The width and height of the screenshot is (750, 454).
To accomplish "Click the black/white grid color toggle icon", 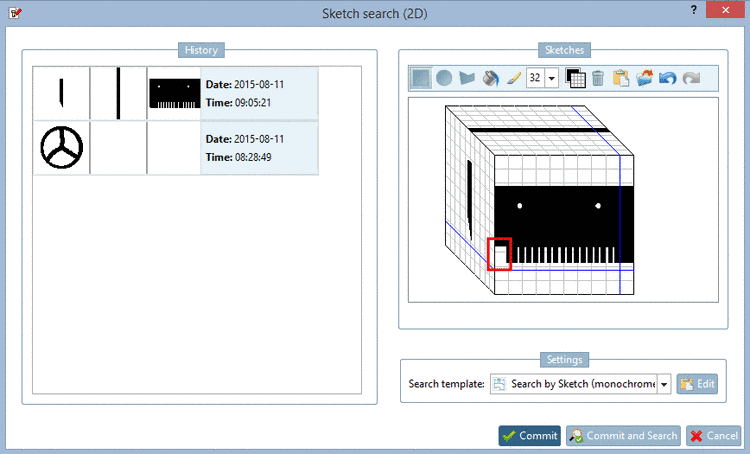I will point(575,78).
